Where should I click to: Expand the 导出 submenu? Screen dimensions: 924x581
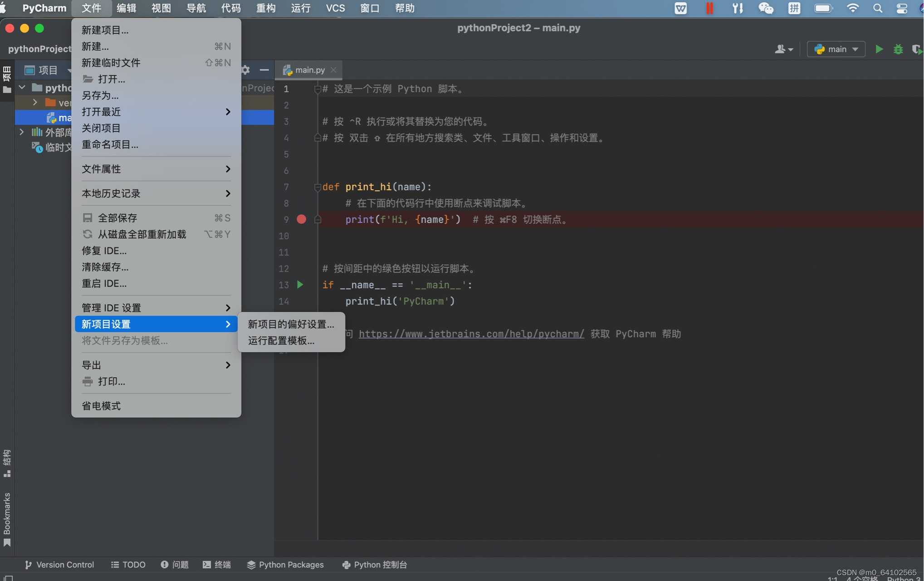click(156, 365)
